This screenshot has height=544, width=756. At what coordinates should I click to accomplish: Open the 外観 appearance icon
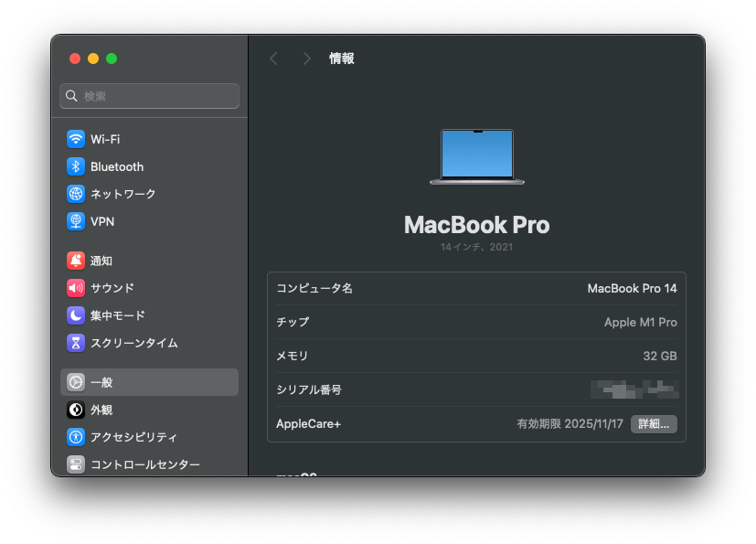(x=76, y=410)
